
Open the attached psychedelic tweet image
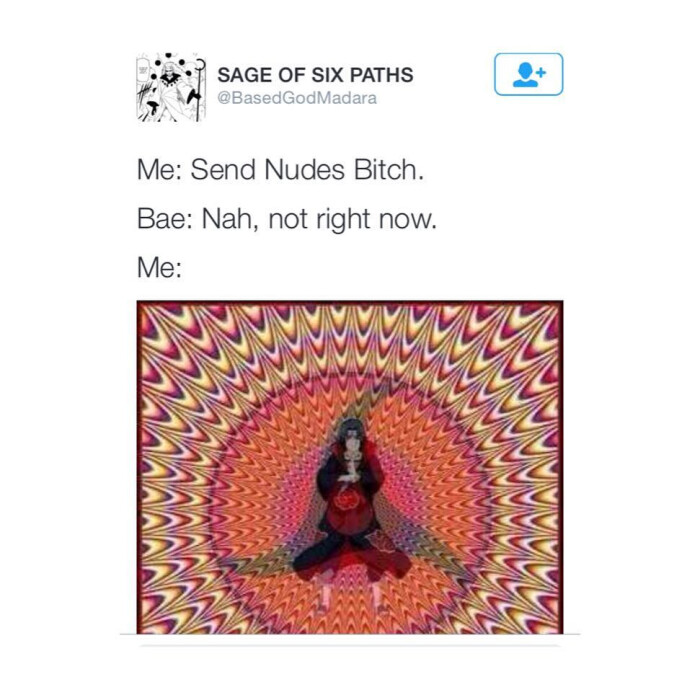tap(350, 467)
